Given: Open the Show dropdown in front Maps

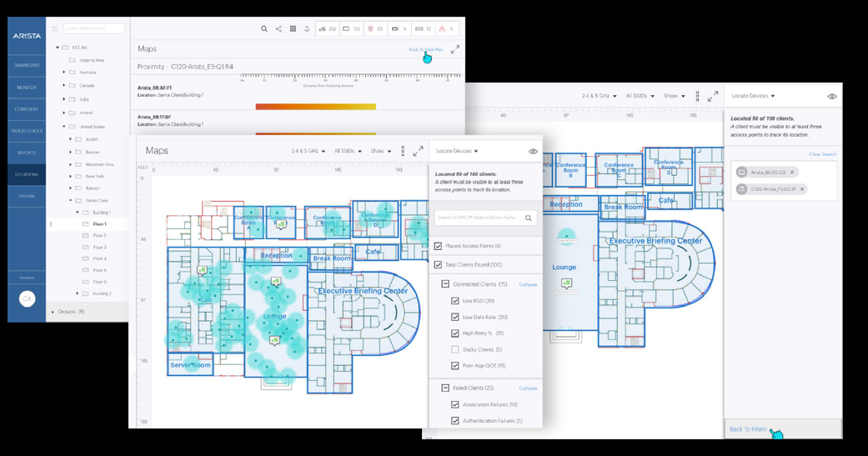Looking at the screenshot, I should (x=381, y=151).
